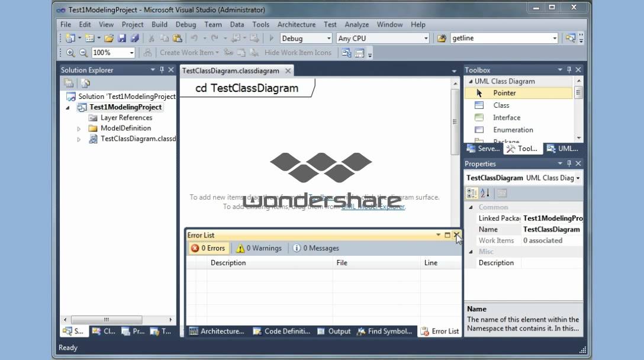Click the Zoom Out magnifier icon

[x=83, y=53]
